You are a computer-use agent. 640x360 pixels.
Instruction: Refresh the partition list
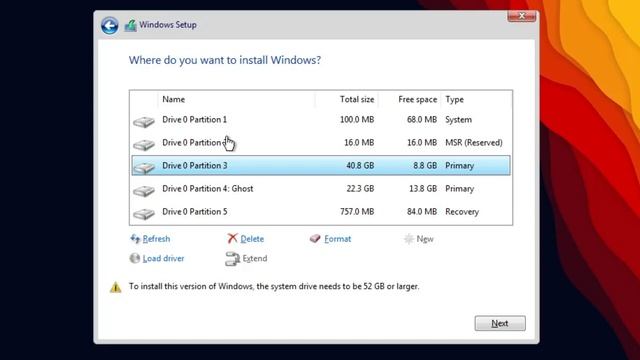click(x=156, y=239)
